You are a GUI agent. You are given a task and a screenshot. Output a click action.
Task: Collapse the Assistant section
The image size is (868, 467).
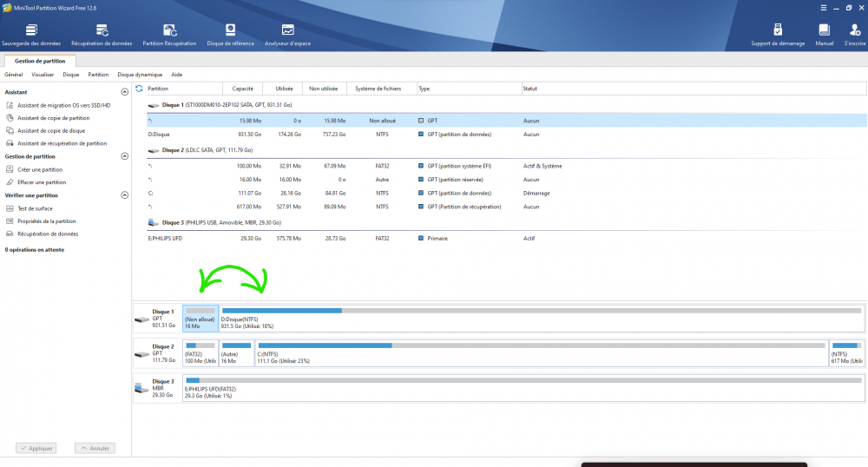[124, 91]
